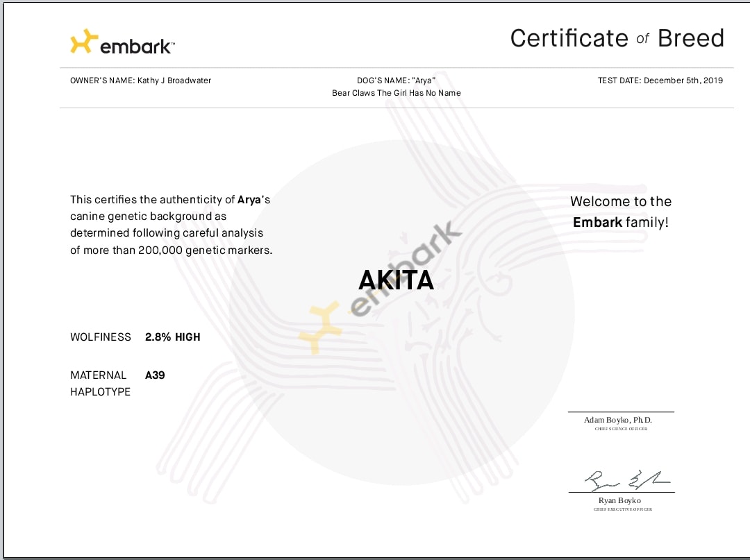
Task: Select the haplotype value "A39"
Action: [x=155, y=375]
